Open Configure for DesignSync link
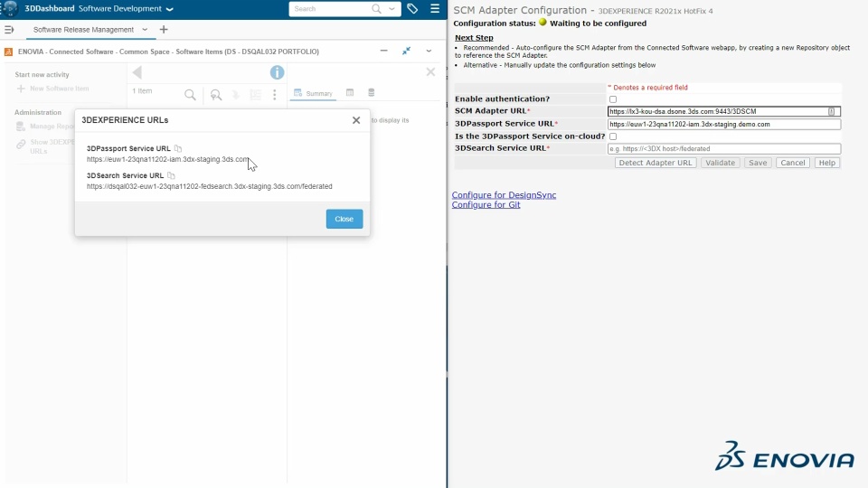The height and width of the screenshot is (488, 868). click(504, 195)
